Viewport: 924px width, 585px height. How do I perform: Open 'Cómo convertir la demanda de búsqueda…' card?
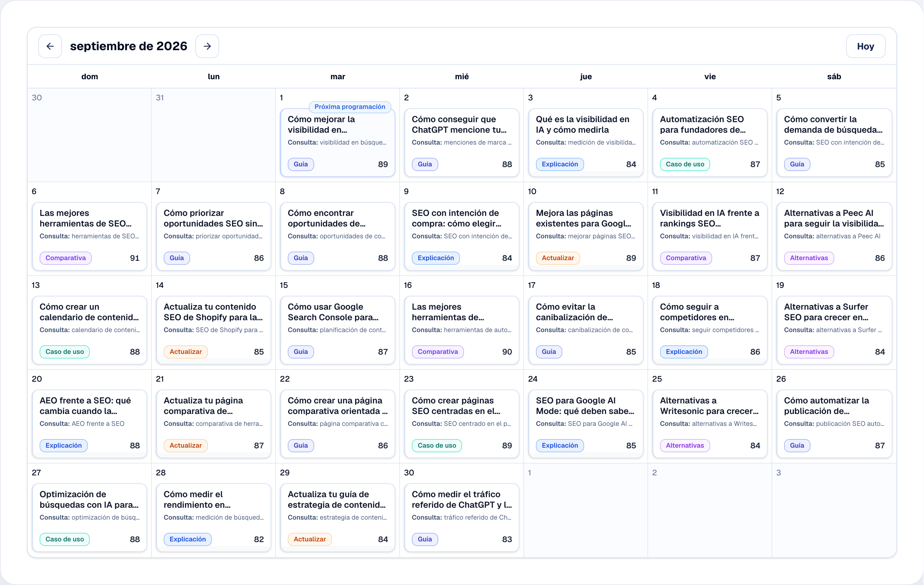coord(834,142)
